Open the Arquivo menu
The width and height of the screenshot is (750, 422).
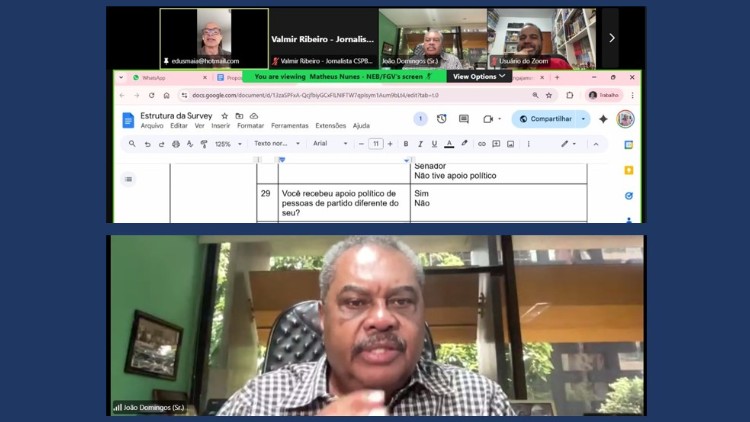(152, 126)
